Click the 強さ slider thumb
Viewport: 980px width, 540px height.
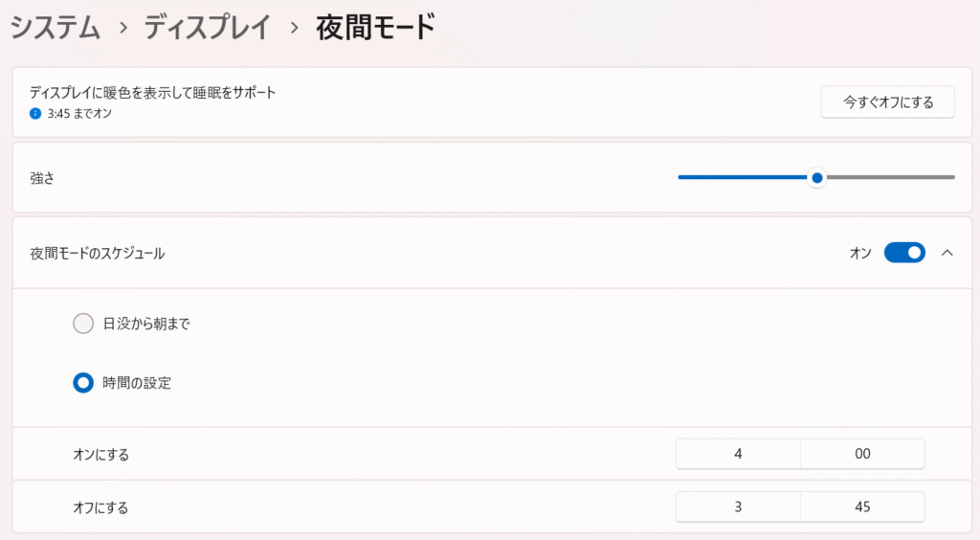click(x=816, y=177)
